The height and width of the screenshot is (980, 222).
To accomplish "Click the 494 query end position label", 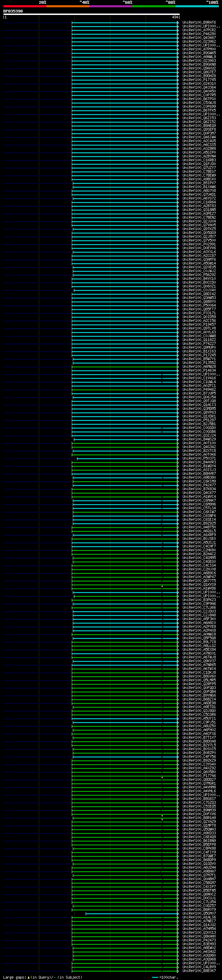I will coord(175,17).
